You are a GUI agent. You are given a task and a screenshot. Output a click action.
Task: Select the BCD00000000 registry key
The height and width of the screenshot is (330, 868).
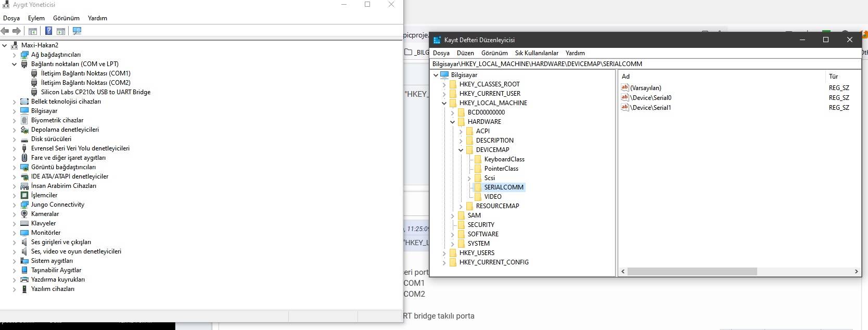coord(486,112)
